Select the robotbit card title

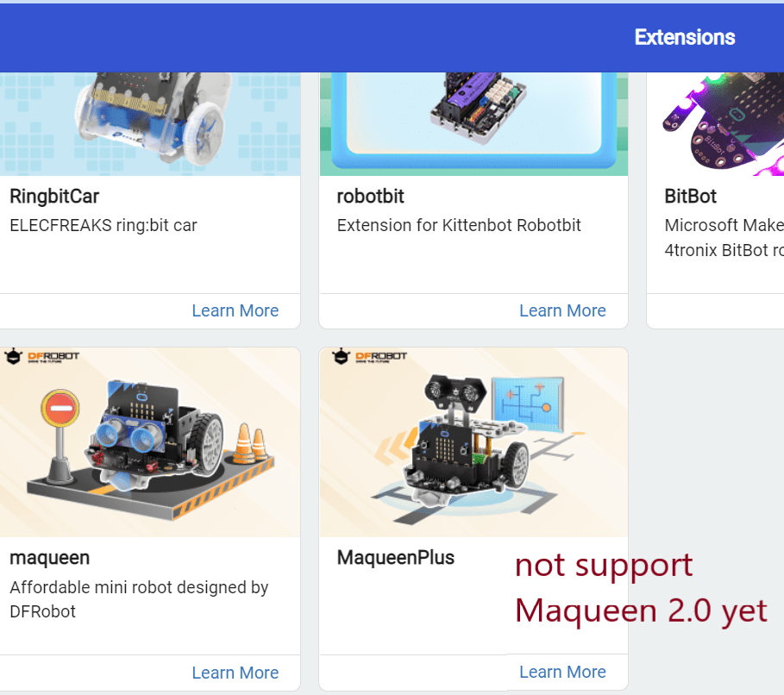point(371,196)
